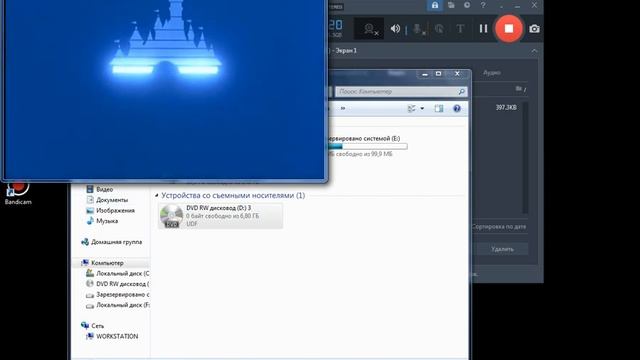The width and height of the screenshot is (640, 360).
Task: Click the disk usage bar of drive E:
Action: tap(367, 147)
